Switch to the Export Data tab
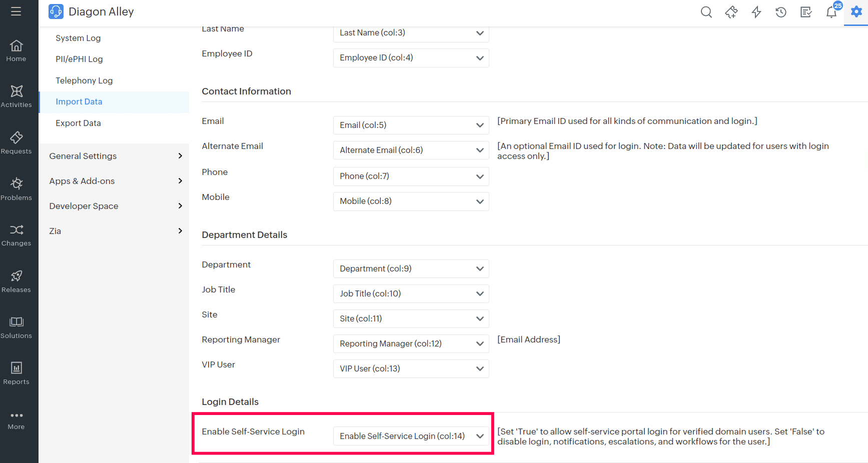 (x=78, y=122)
